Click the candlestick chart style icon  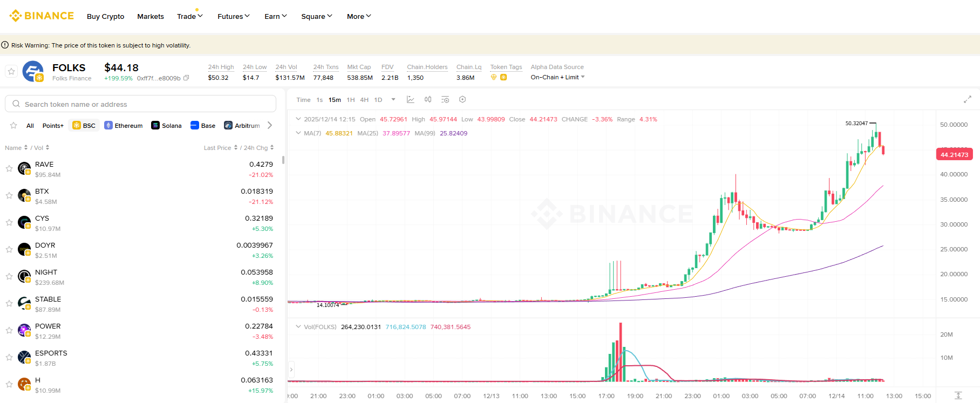click(428, 100)
